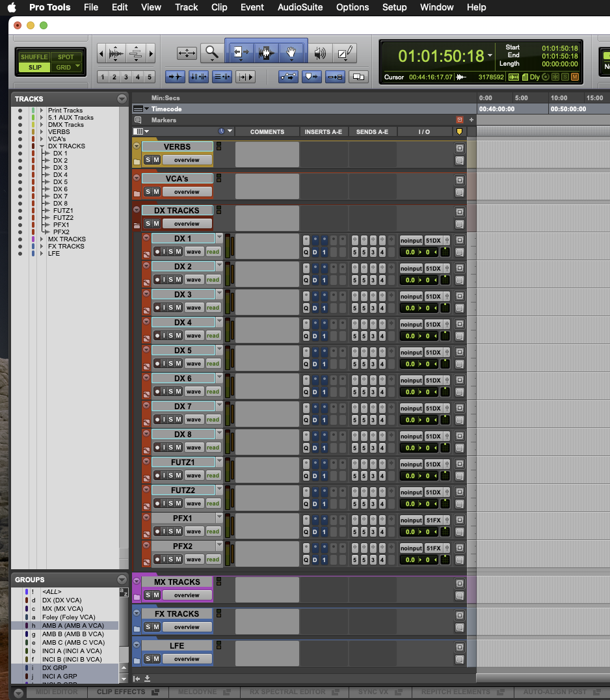610x700 pixels.
Task: Click PFX1 output 51FX selector
Action: 433,520
